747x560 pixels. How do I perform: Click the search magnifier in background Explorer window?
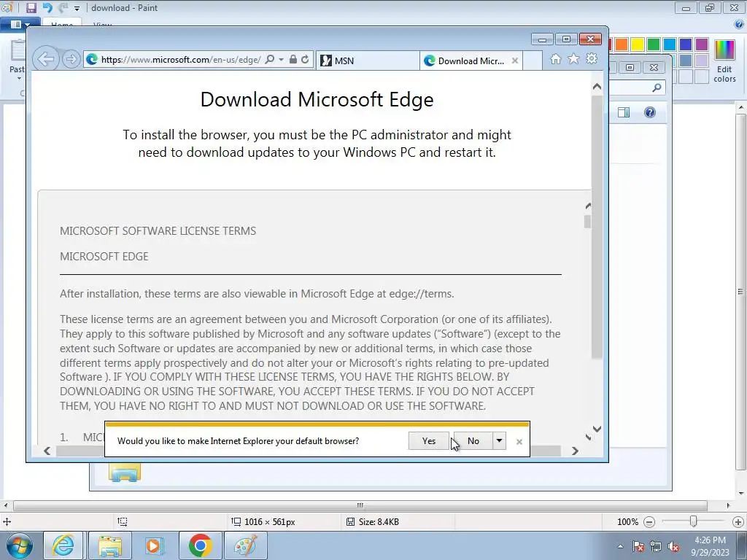click(x=657, y=87)
